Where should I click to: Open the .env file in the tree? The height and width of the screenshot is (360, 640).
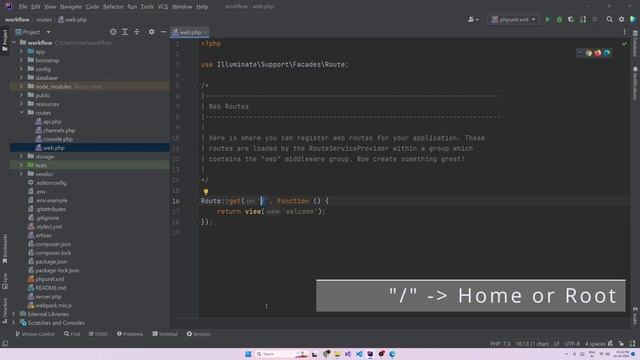(40, 191)
